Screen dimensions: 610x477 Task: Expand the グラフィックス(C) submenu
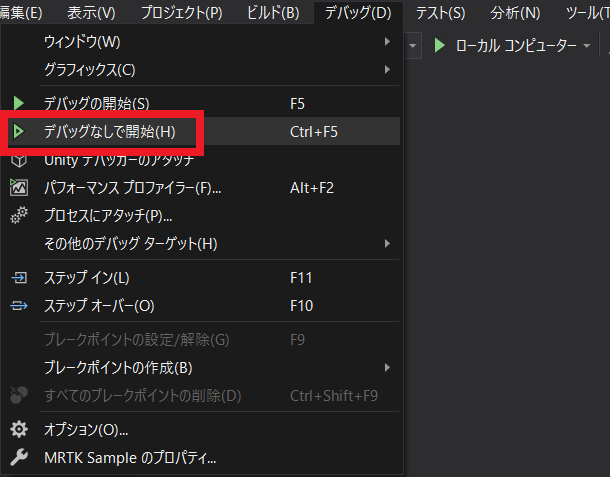202,70
